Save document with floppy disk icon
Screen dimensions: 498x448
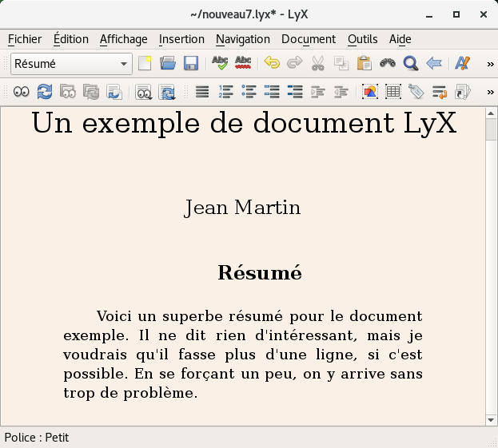(191, 63)
